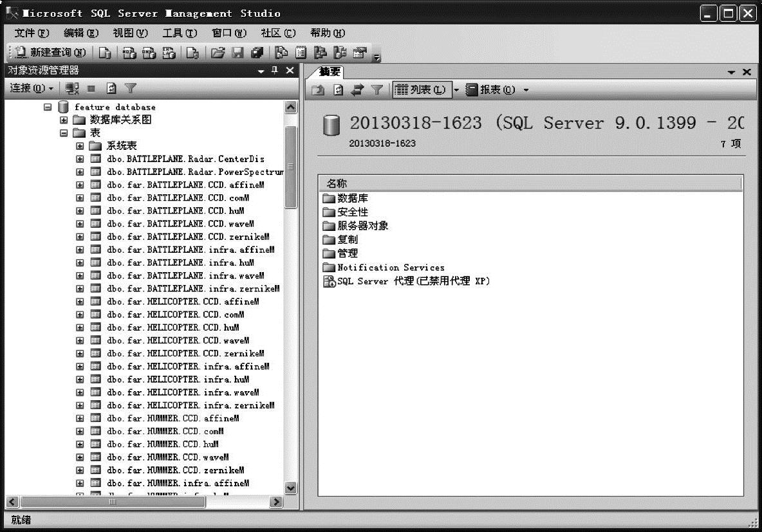
Task: Click the 报表 (Report) button
Action: click(x=490, y=90)
